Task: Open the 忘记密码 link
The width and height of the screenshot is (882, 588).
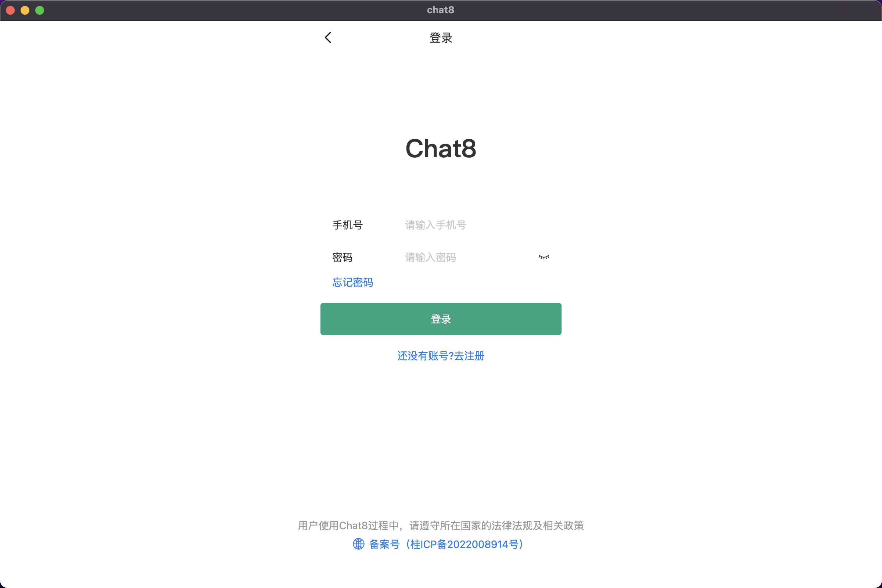Action: tap(352, 282)
